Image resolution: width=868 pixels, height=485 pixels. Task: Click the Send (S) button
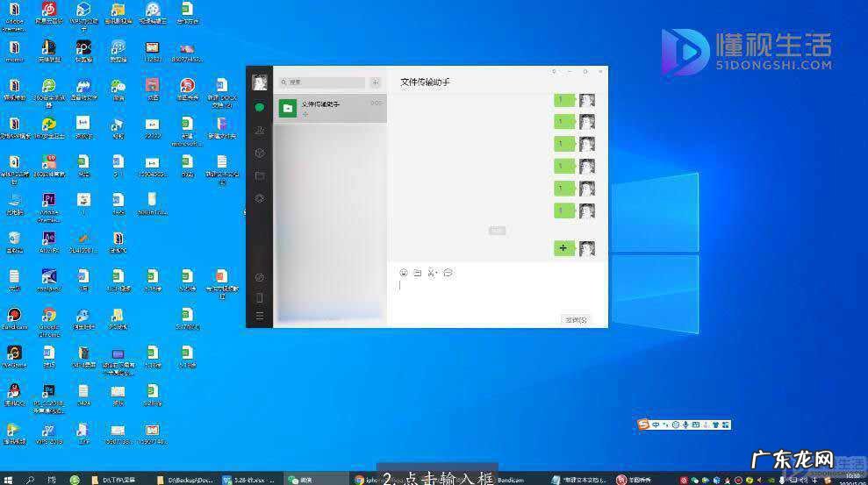[576, 319]
